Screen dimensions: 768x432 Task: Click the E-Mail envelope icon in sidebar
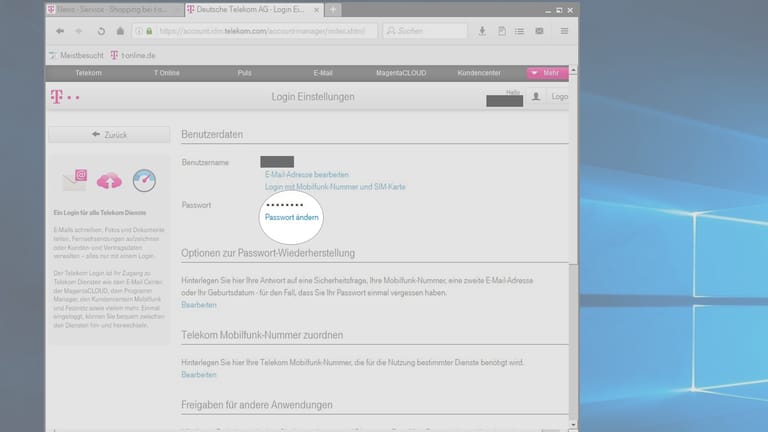74,180
